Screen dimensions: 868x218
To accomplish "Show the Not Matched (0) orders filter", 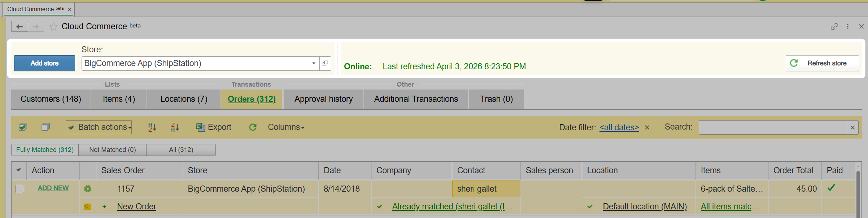I will tap(112, 150).
